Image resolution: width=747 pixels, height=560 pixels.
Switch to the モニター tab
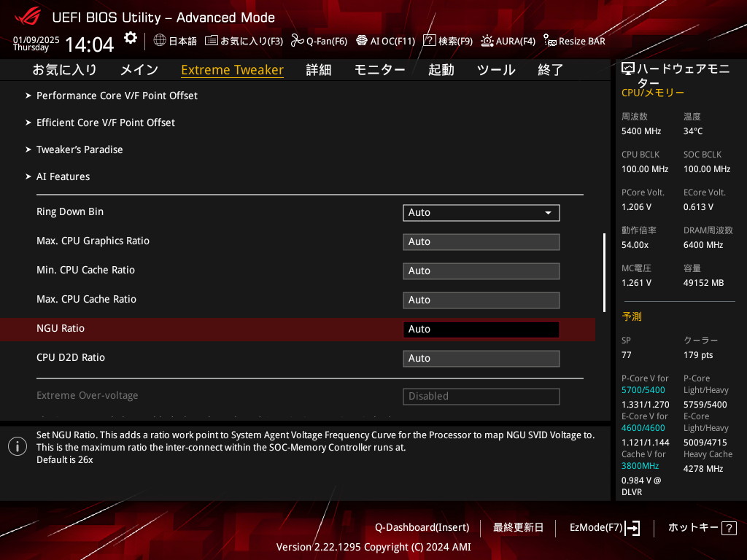point(379,70)
